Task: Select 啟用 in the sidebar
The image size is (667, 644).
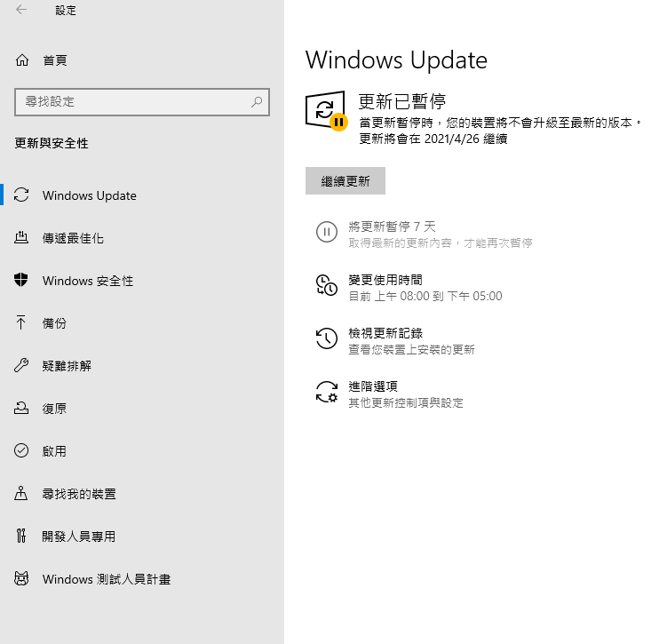Action: click(142, 450)
